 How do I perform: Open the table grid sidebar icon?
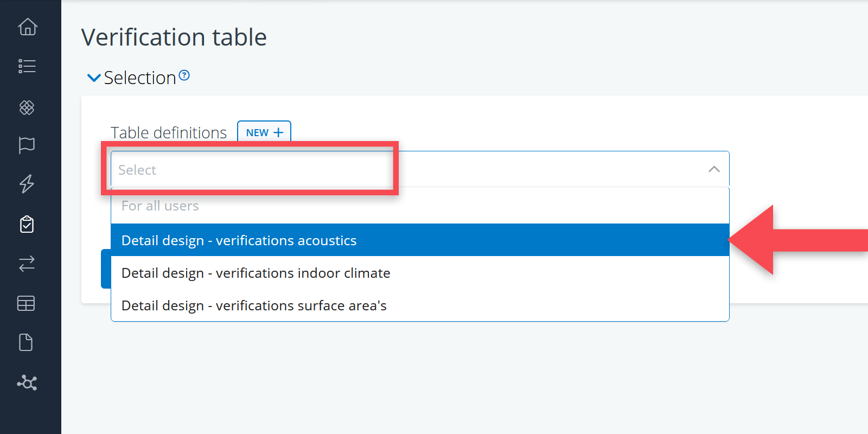(x=26, y=303)
